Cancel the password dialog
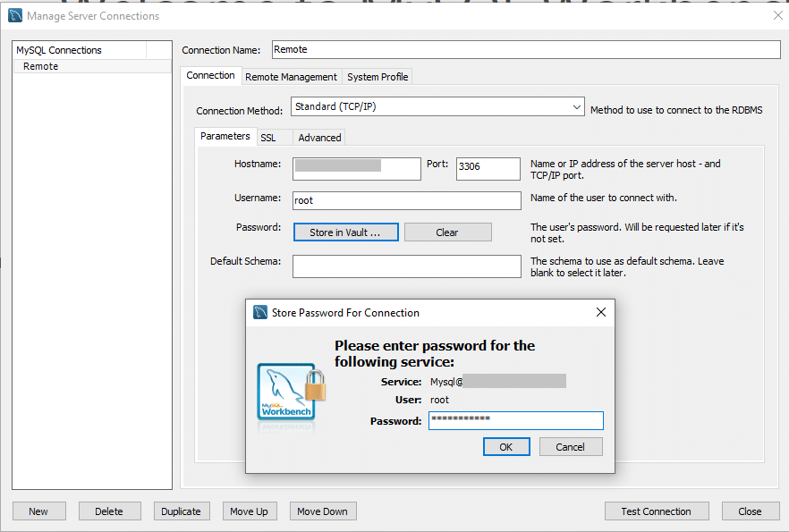This screenshot has width=789, height=532. coord(570,447)
